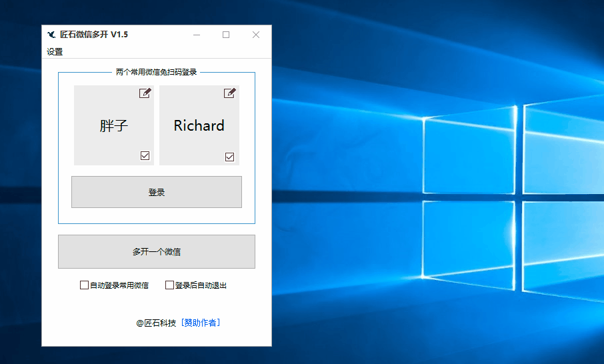Uncheck the 胖子 account checkbox
The width and height of the screenshot is (604, 364).
coord(145,155)
